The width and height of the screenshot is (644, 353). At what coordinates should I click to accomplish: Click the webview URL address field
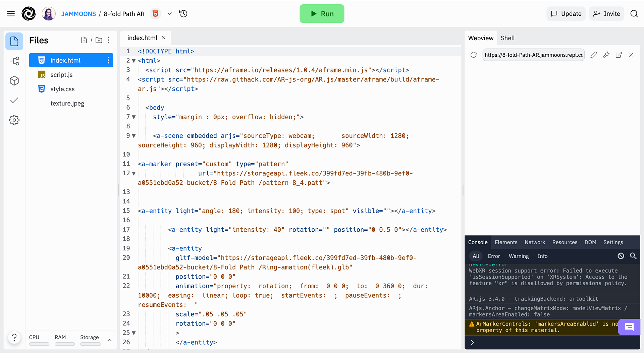coord(533,55)
